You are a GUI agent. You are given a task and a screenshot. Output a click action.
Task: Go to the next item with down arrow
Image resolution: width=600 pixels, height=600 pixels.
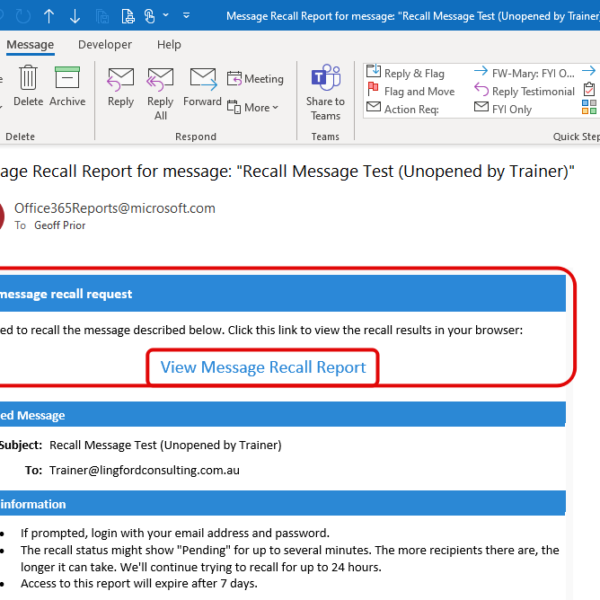click(75, 16)
